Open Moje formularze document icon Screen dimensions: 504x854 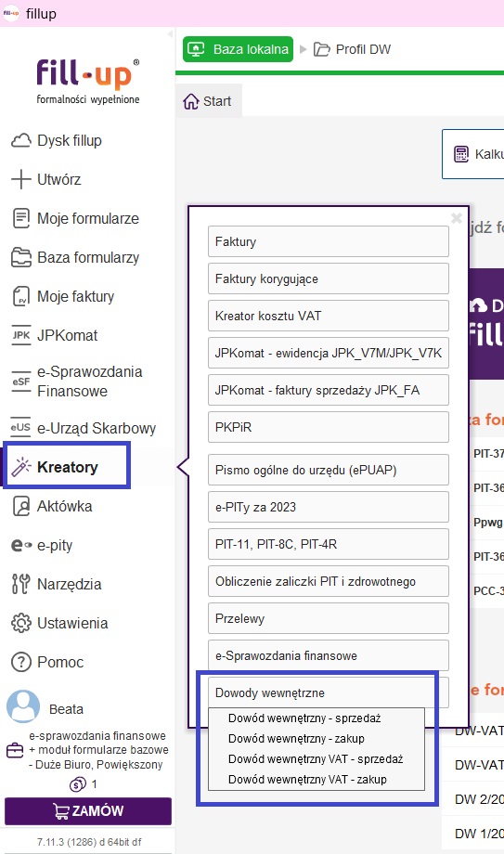coord(21,218)
